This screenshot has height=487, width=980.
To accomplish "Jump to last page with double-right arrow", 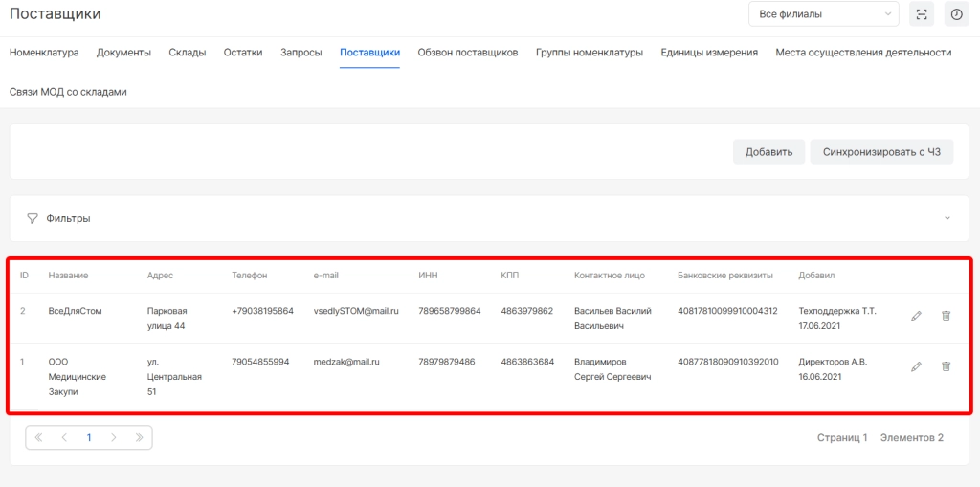I will pyautogui.click(x=139, y=437).
